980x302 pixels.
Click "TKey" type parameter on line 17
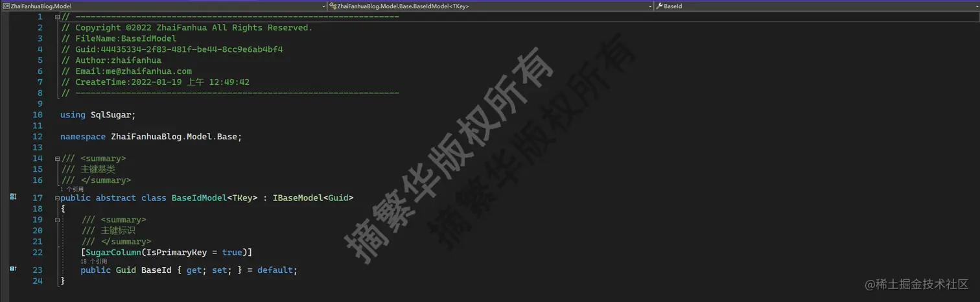click(242, 198)
